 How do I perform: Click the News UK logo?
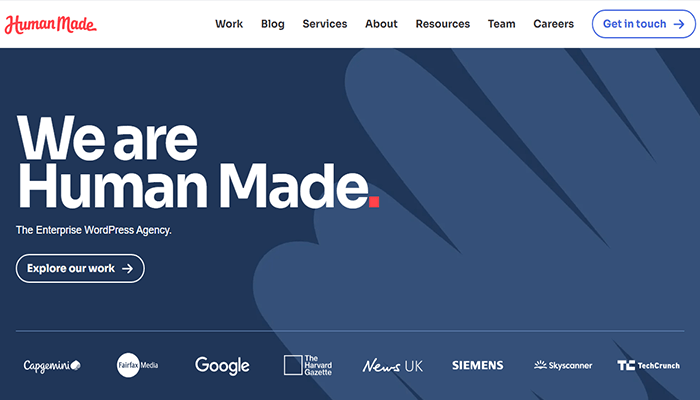click(x=392, y=366)
